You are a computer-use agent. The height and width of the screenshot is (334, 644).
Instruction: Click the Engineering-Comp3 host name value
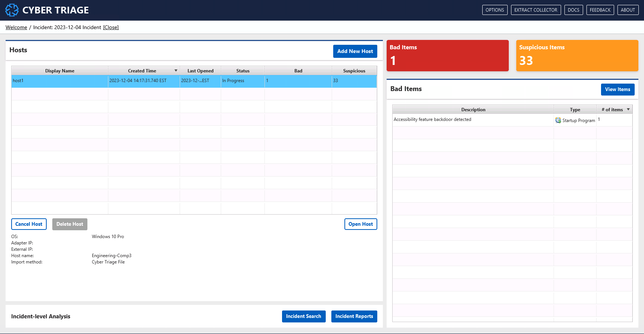point(112,256)
